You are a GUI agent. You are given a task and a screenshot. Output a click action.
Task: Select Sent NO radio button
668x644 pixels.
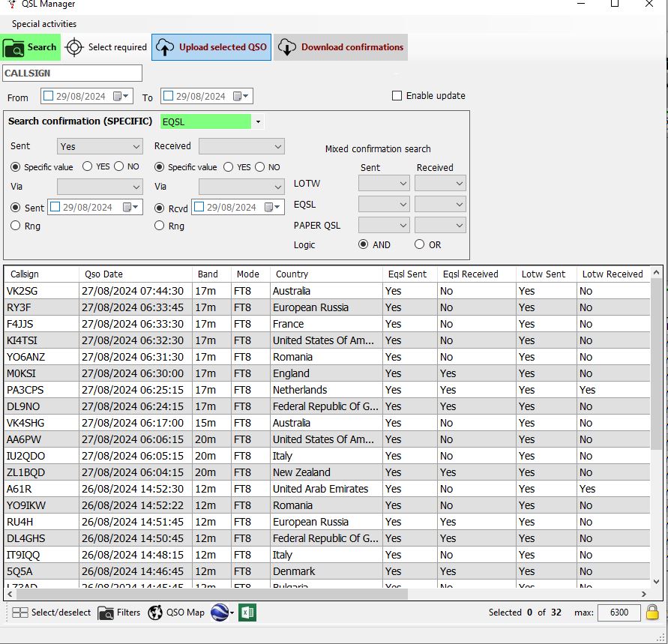(x=119, y=166)
